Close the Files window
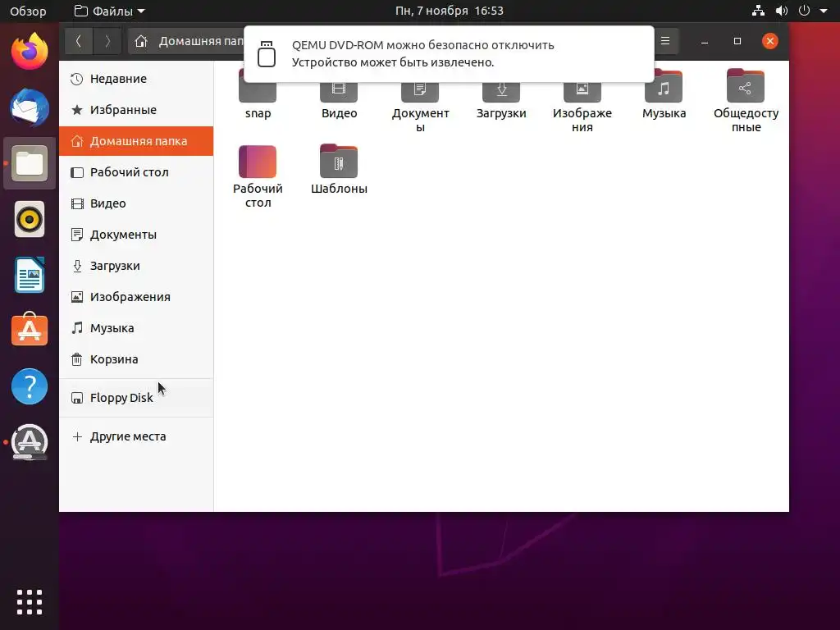840x630 pixels. (x=769, y=41)
